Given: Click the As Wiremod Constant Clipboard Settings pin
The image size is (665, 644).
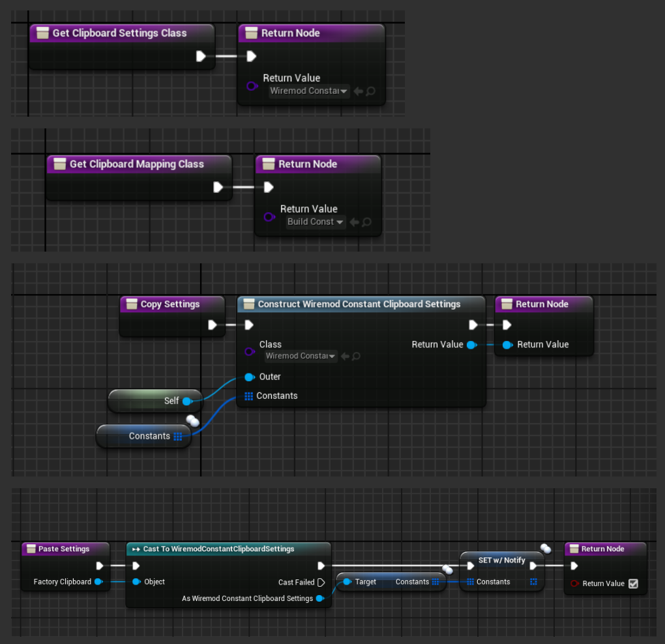Looking at the screenshot, I should pos(320,598).
